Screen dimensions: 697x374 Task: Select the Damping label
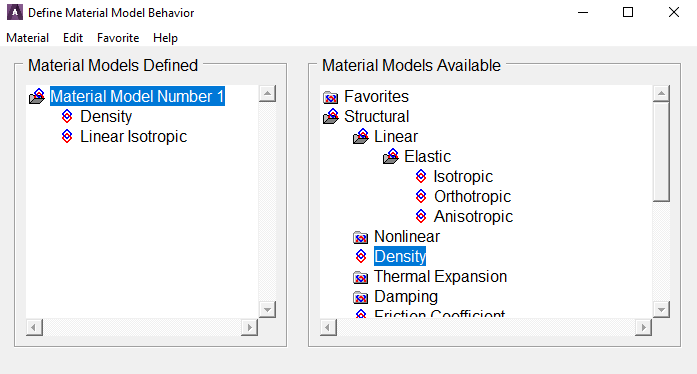pos(406,297)
